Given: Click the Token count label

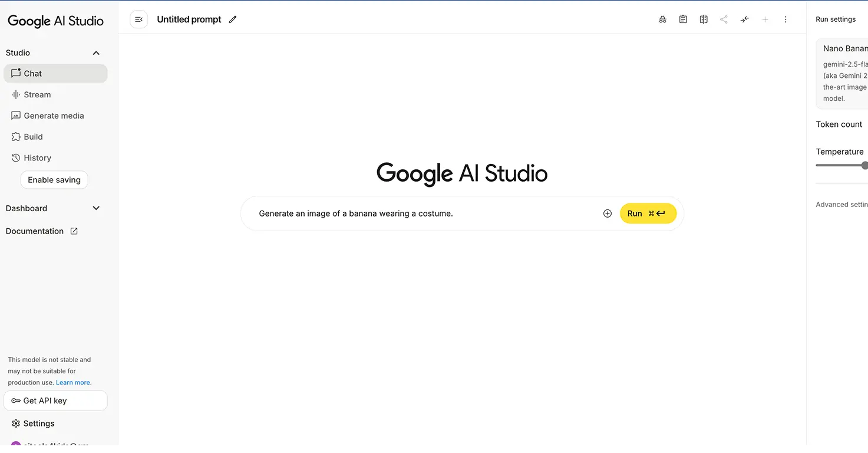Looking at the screenshot, I should tap(839, 124).
